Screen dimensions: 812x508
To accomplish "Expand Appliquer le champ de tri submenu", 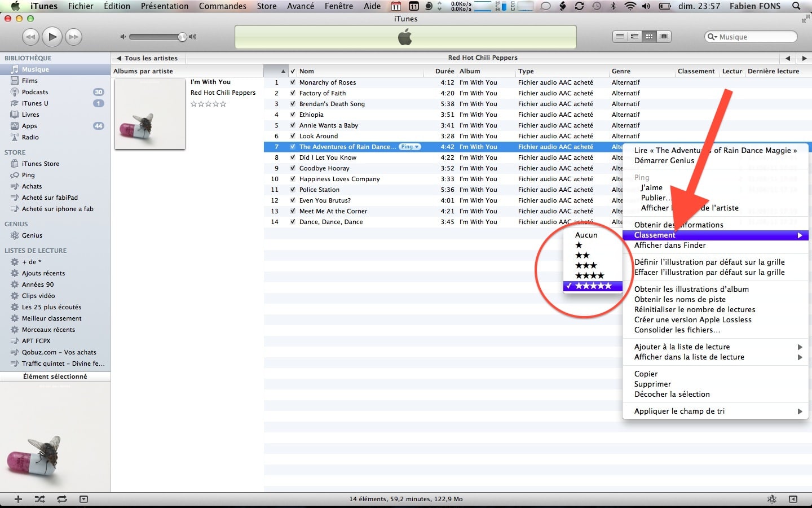I will pos(800,411).
